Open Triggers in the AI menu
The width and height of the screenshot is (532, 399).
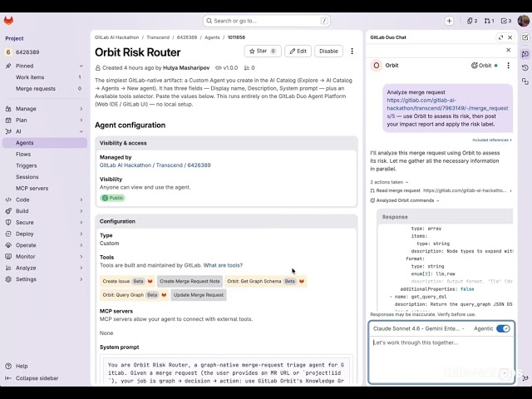[44, 165]
